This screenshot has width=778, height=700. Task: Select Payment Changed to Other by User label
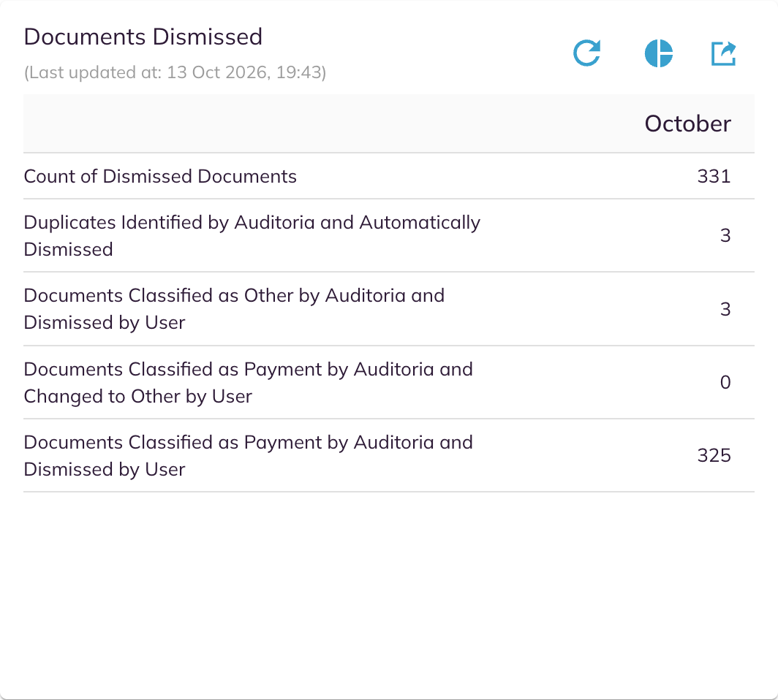click(248, 383)
